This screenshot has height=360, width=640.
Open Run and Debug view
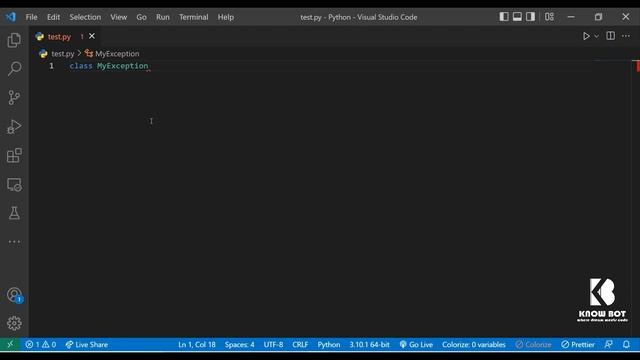[14, 127]
